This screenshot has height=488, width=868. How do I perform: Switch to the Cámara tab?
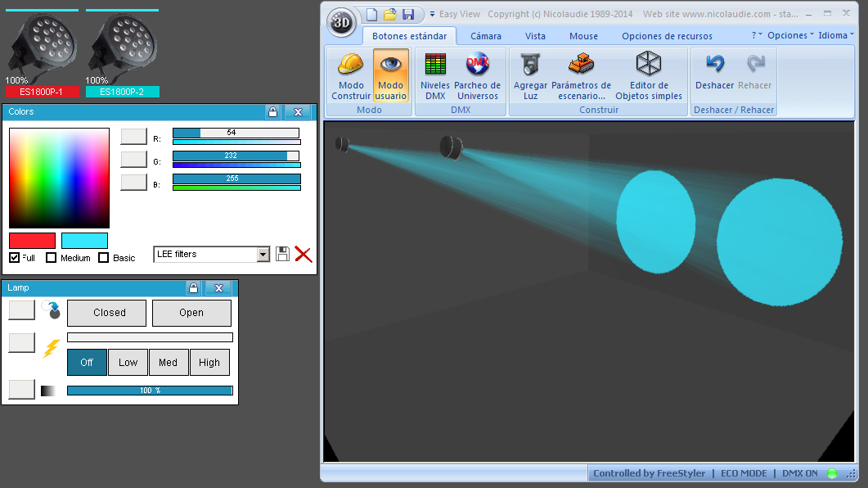pos(486,36)
